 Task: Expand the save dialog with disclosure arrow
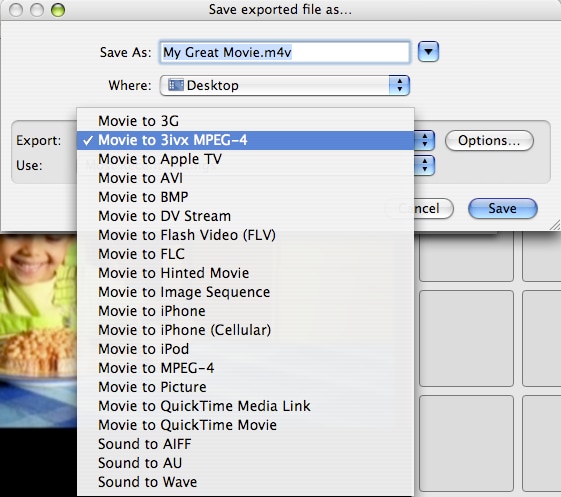tap(428, 52)
